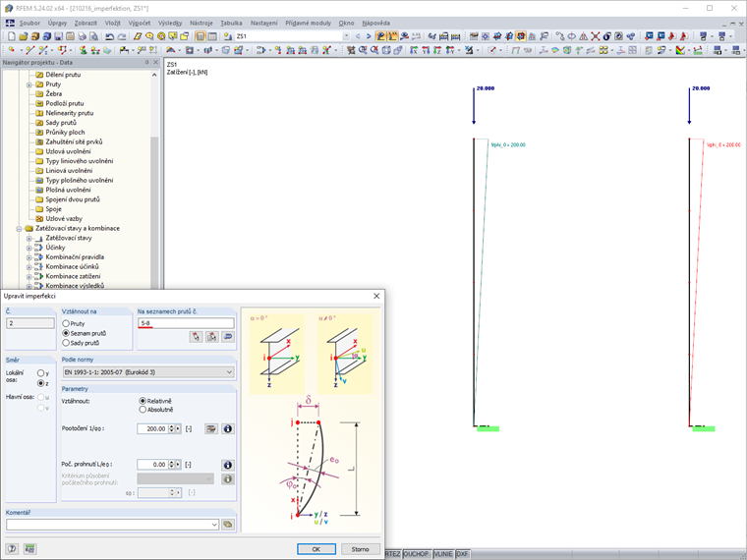Viewport: 747px width, 560px height.
Task: Toggle the project navigator panel icon
Action: point(201,36)
